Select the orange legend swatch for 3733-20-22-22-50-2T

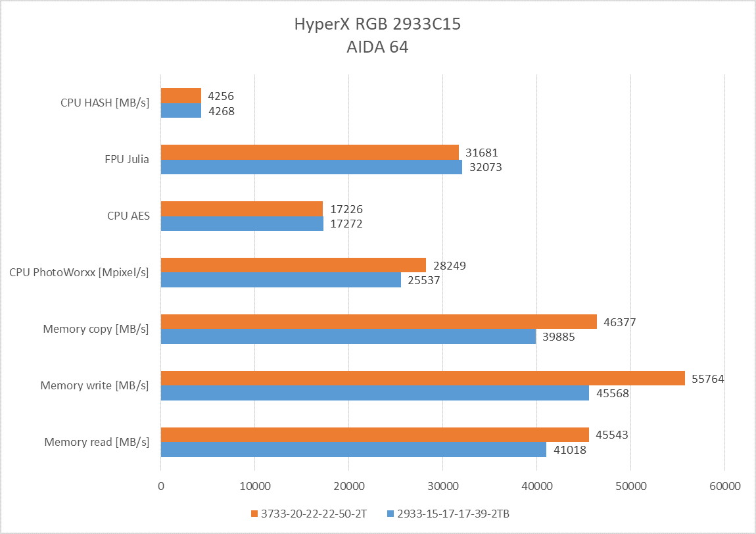(x=254, y=514)
